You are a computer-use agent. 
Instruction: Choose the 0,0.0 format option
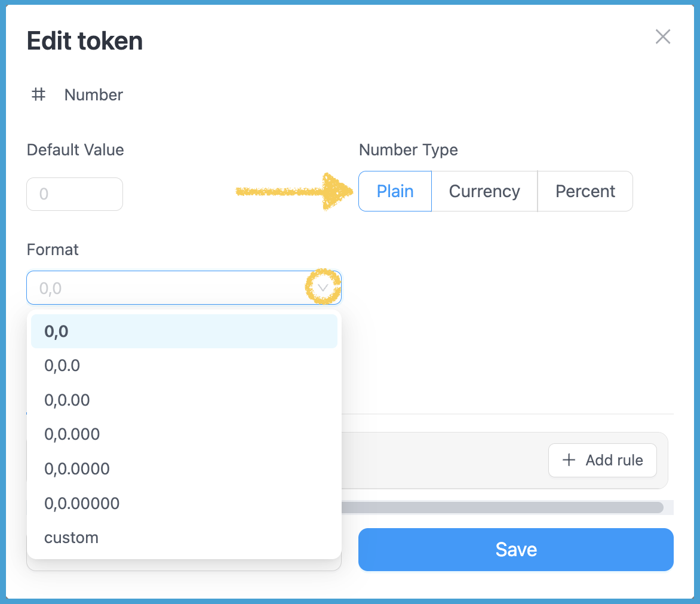184,366
